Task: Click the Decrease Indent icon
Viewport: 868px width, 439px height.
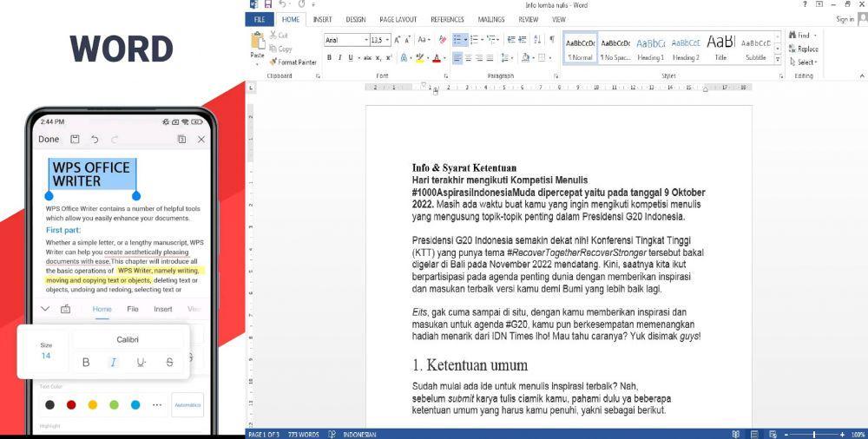Action: (x=511, y=40)
